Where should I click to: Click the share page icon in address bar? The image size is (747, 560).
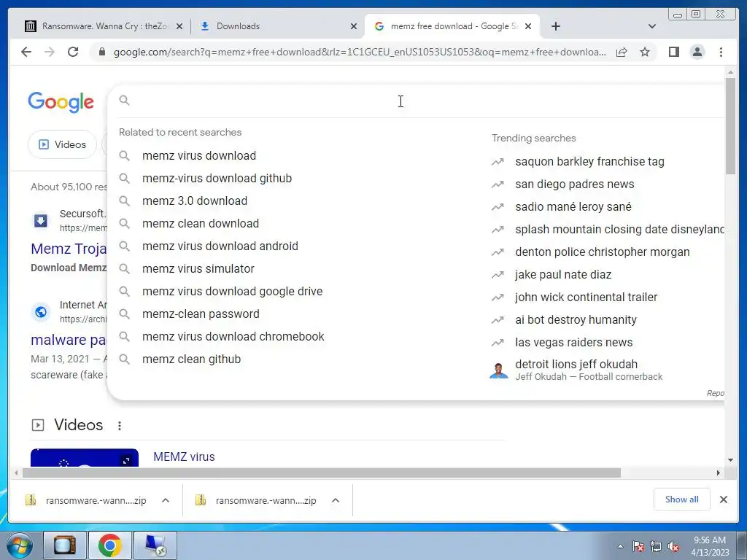[x=622, y=52]
